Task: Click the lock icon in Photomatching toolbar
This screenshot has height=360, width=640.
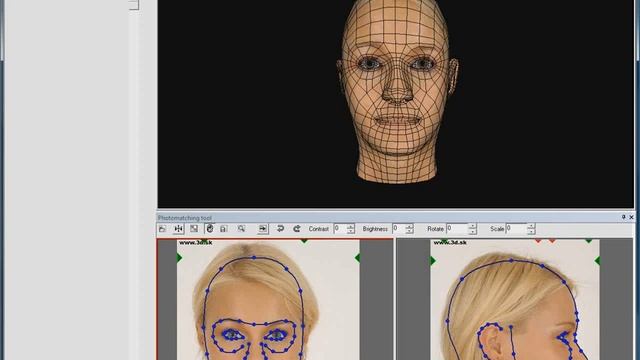Action: pos(224,229)
